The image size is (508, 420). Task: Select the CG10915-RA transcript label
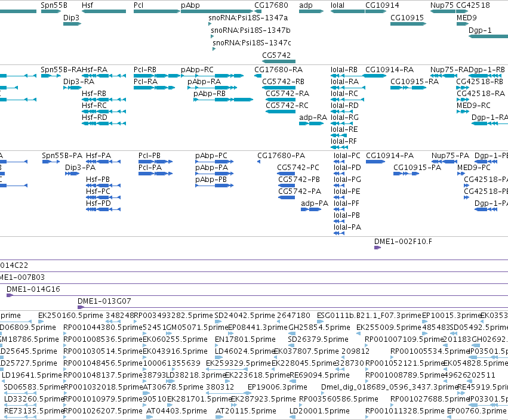(x=414, y=82)
